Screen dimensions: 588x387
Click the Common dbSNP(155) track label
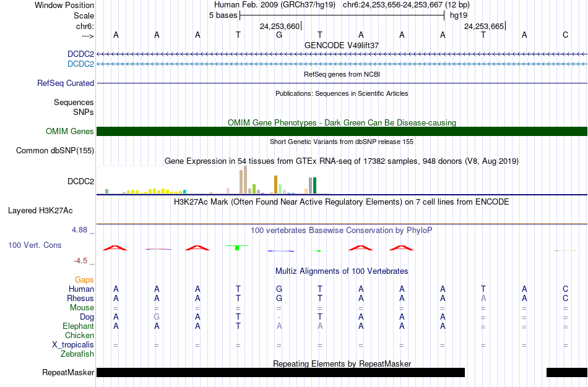(x=55, y=151)
